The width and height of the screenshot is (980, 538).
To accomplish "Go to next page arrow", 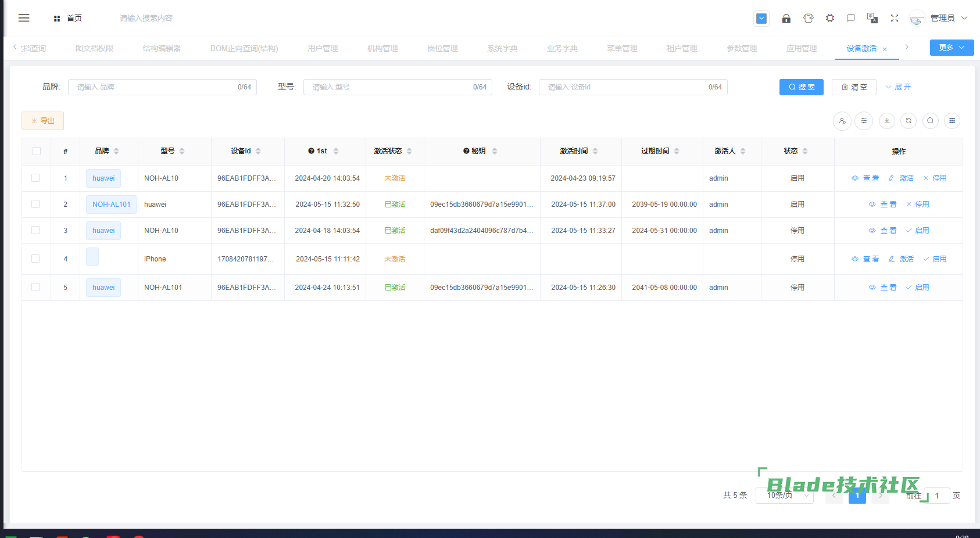I will click(881, 496).
